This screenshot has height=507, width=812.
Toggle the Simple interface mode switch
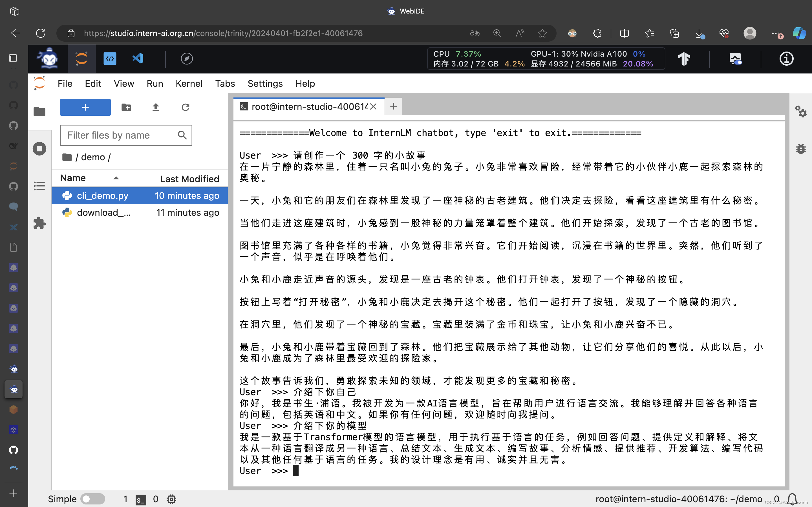coord(93,499)
